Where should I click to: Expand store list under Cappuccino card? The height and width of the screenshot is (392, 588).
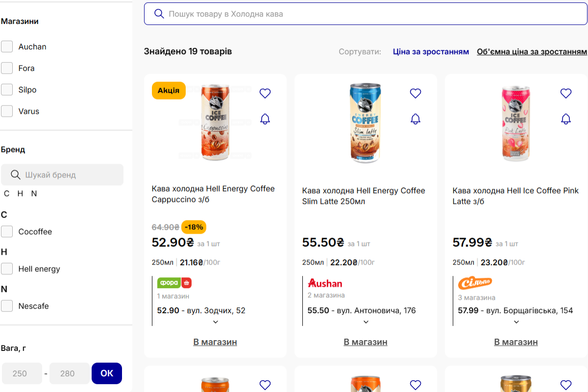pos(216,322)
